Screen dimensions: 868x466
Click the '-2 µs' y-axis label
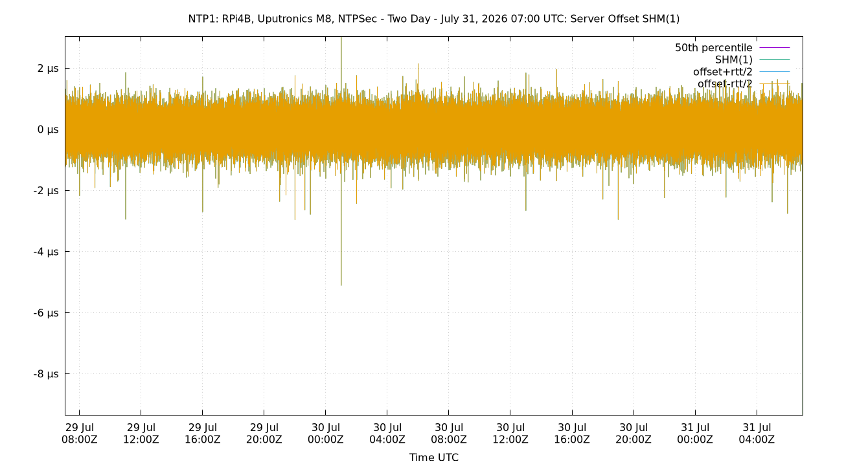(46, 190)
